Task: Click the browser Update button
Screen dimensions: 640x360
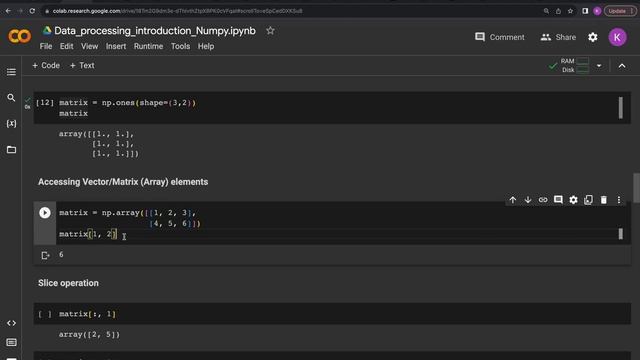Action: coord(620,11)
